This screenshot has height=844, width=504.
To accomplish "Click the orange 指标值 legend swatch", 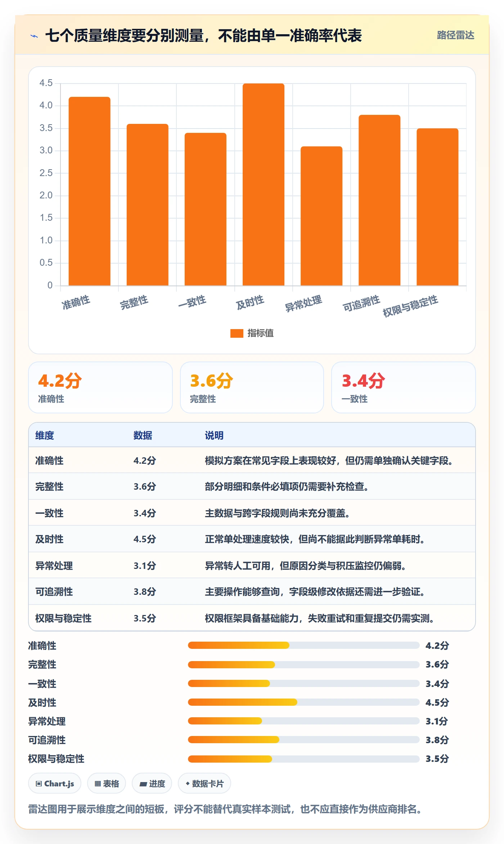I will [x=237, y=333].
